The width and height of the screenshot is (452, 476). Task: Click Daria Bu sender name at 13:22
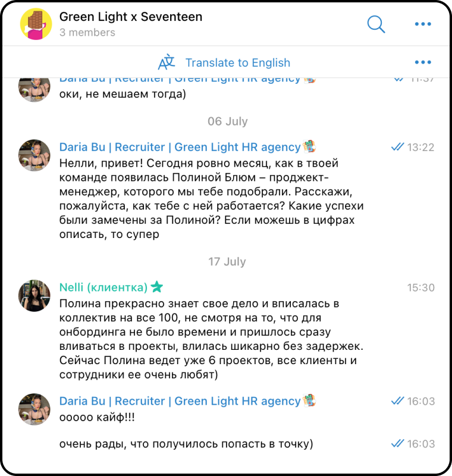(180, 147)
